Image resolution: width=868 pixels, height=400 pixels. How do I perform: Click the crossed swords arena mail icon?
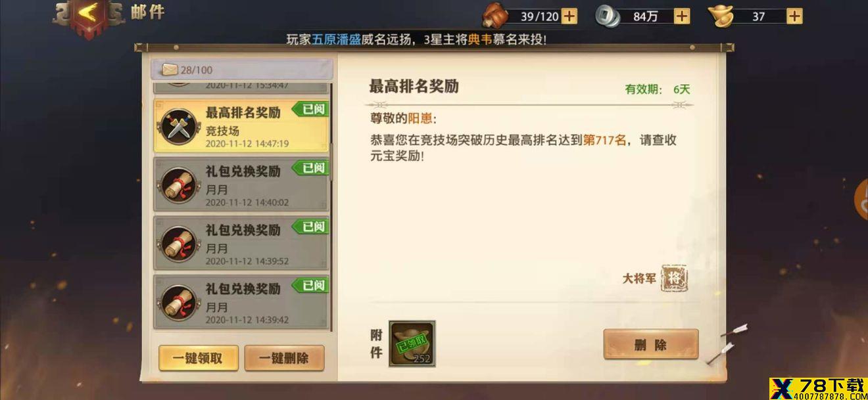[179, 126]
